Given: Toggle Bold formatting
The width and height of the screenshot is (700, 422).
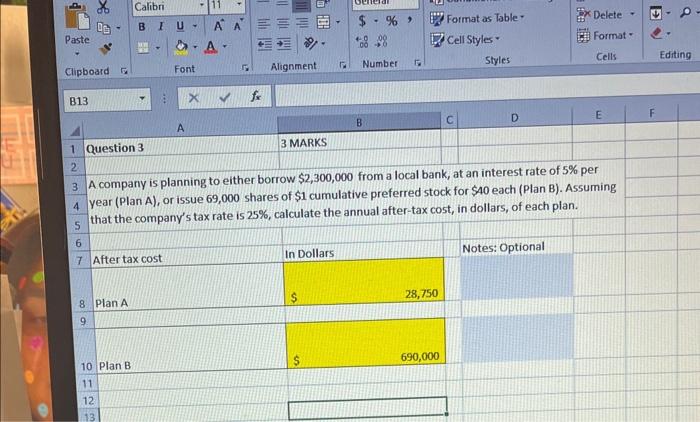Looking at the screenshot, I should click(142, 27).
